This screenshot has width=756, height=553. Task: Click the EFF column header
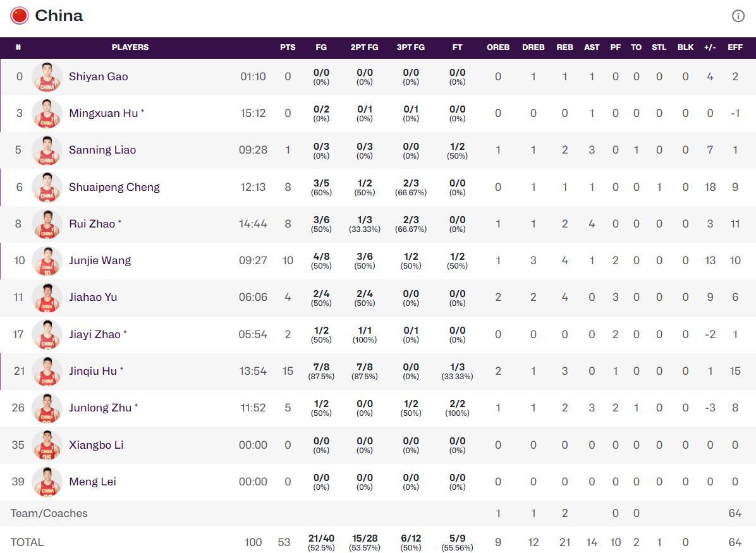coord(735,47)
